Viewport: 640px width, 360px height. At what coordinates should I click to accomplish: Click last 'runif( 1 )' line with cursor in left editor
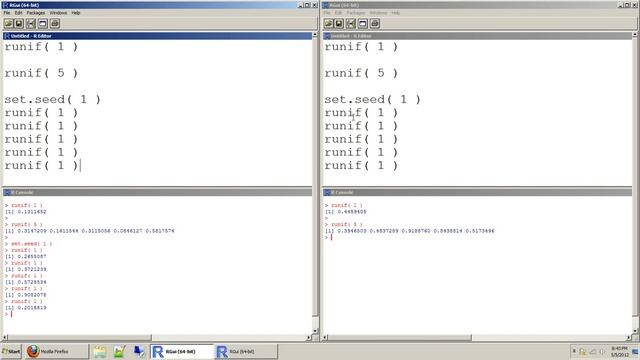tap(41, 165)
